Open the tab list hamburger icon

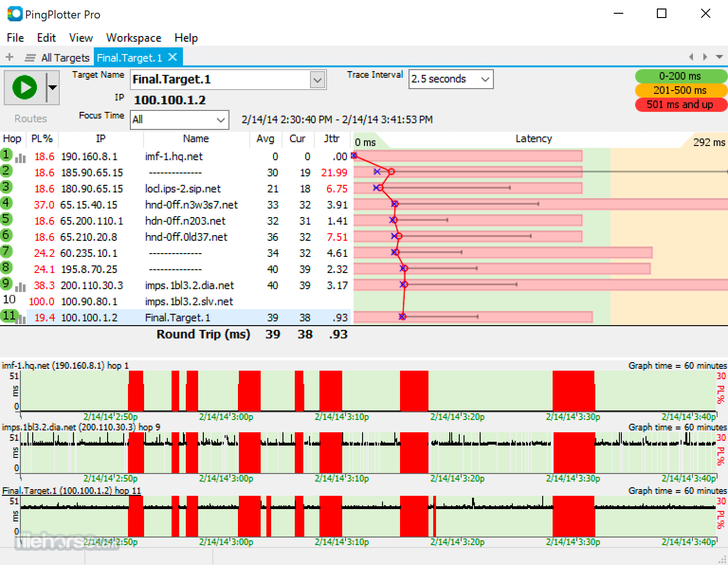[x=30, y=58]
